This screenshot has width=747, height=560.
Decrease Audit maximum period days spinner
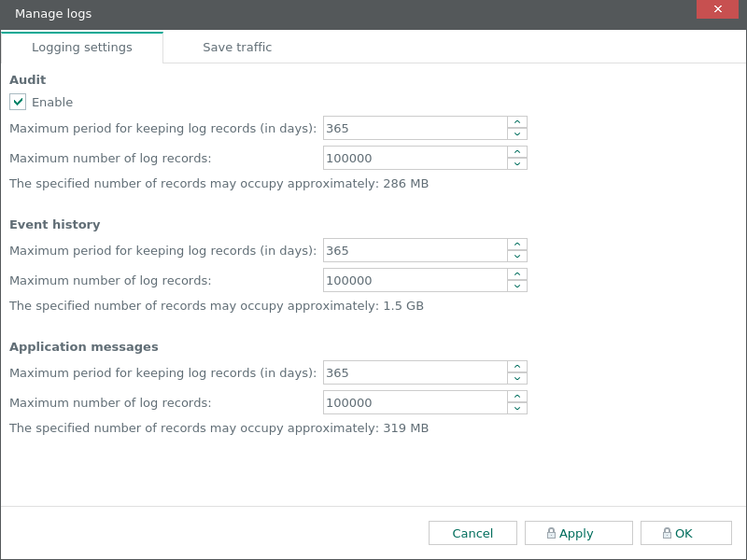[517, 134]
